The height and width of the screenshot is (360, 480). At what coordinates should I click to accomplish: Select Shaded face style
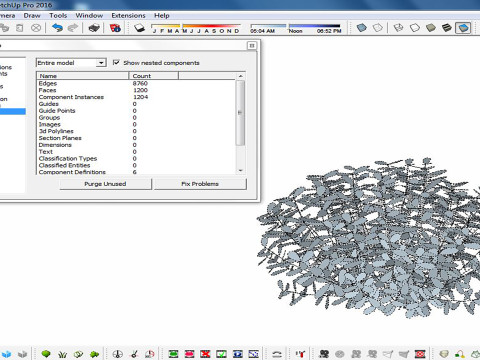click(431, 28)
